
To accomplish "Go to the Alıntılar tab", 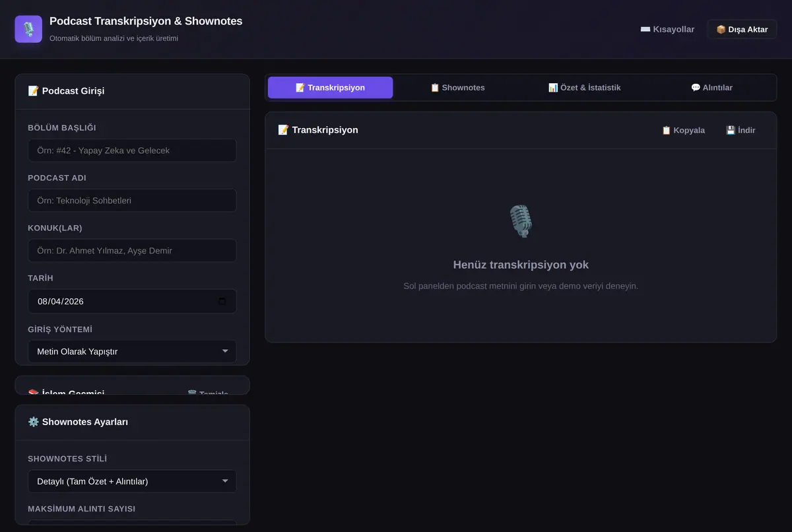I will (711, 88).
